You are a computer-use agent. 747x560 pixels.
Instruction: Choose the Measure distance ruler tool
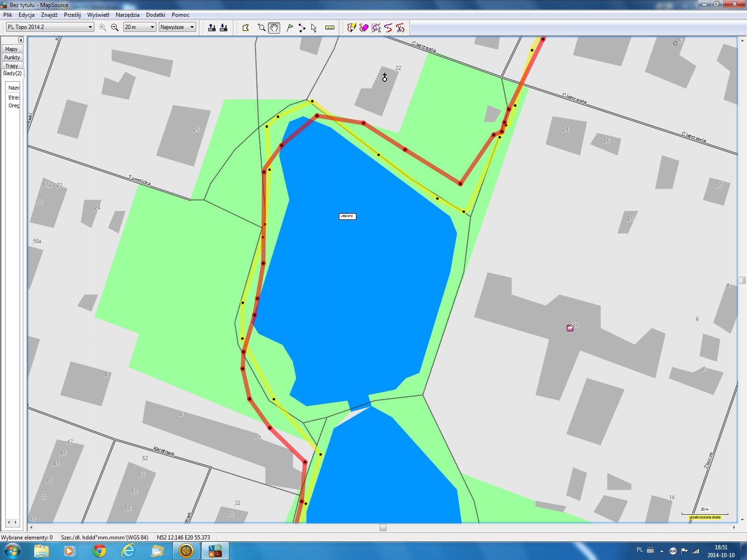(x=330, y=28)
